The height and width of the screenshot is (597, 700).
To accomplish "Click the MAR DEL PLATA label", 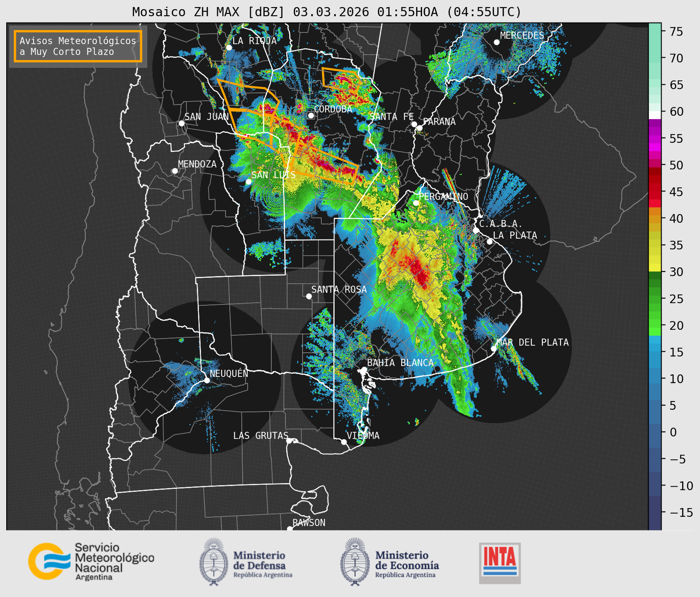I will point(532,343).
